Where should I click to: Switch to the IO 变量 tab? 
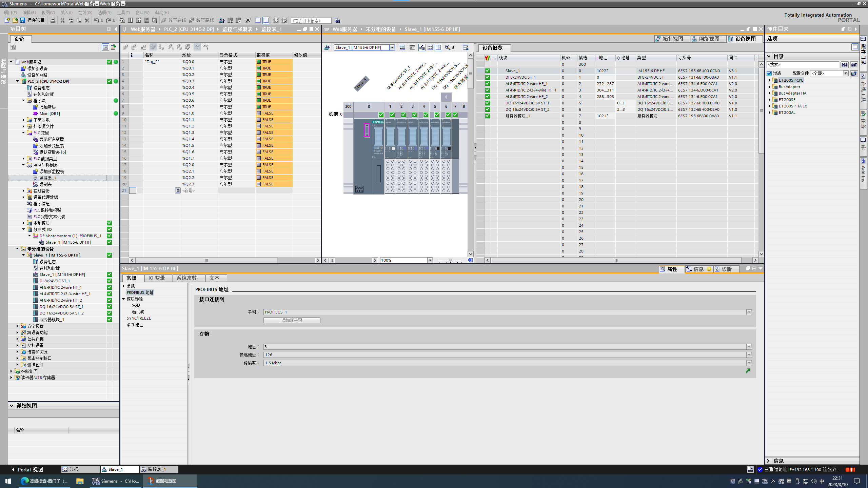157,278
